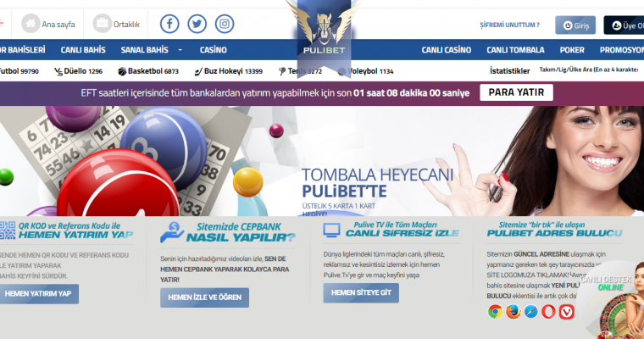The width and height of the screenshot is (644, 339).
Task: Click the Safari browser icon
Action: 530,312
